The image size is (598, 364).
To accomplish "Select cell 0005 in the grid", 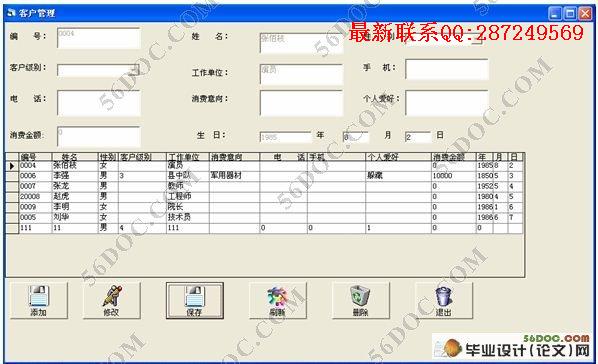I will click(x=35, y=217).
